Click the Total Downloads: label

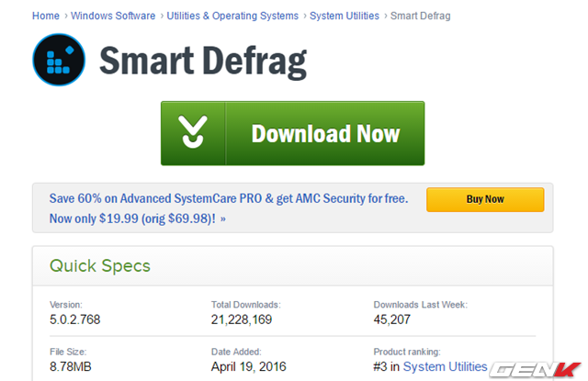click(246, 305)
